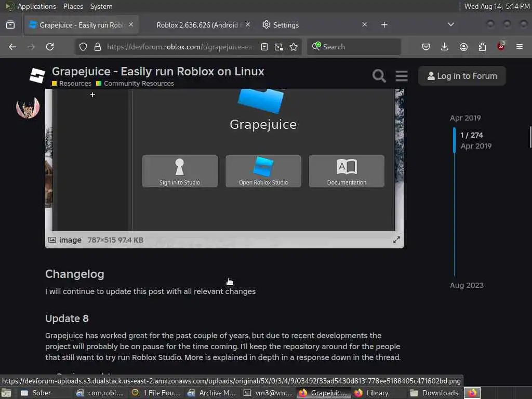Jump to Aug 2023 on timeline
Screen dimensions: 532x399
467,285
